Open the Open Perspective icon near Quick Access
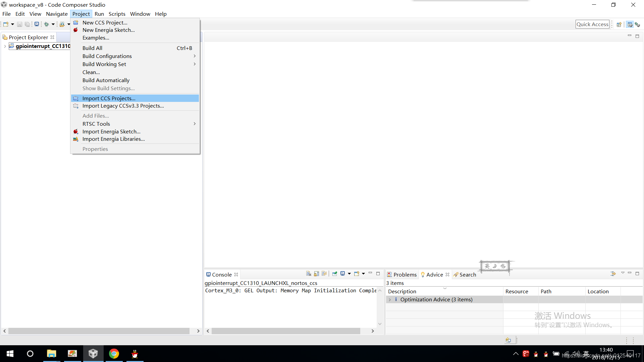644x362 pixels. point(619,24)
